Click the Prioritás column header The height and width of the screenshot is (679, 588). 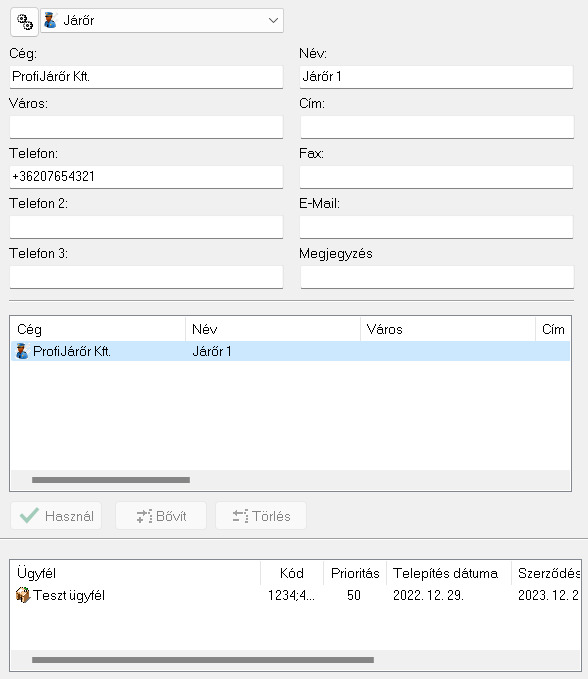(x=355, y=573)
